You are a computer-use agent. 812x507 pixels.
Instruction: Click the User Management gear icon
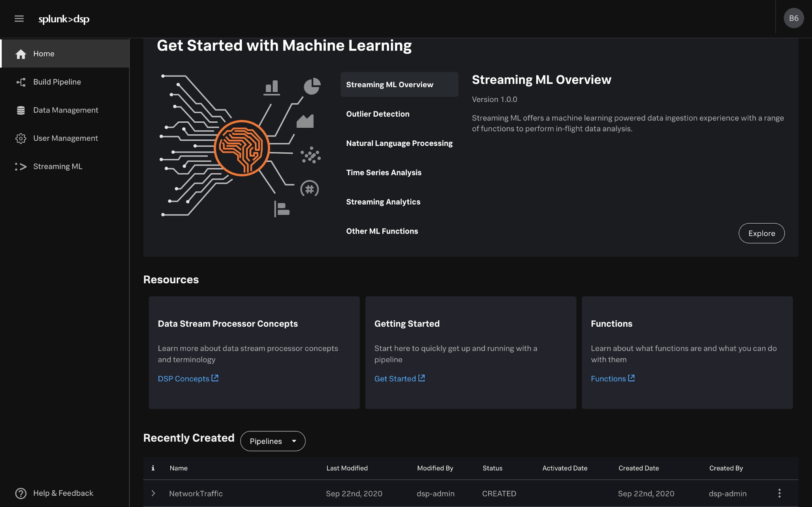(21, 138)
